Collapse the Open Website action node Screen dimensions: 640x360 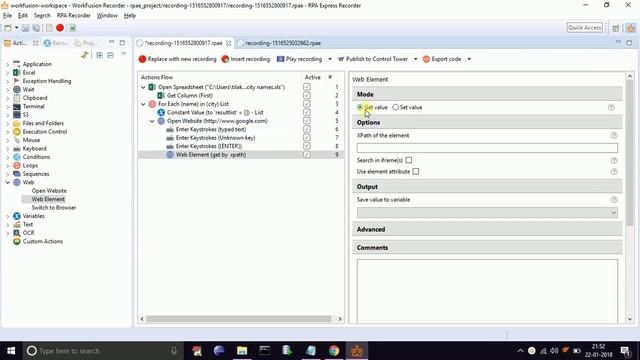pos(152,121)
